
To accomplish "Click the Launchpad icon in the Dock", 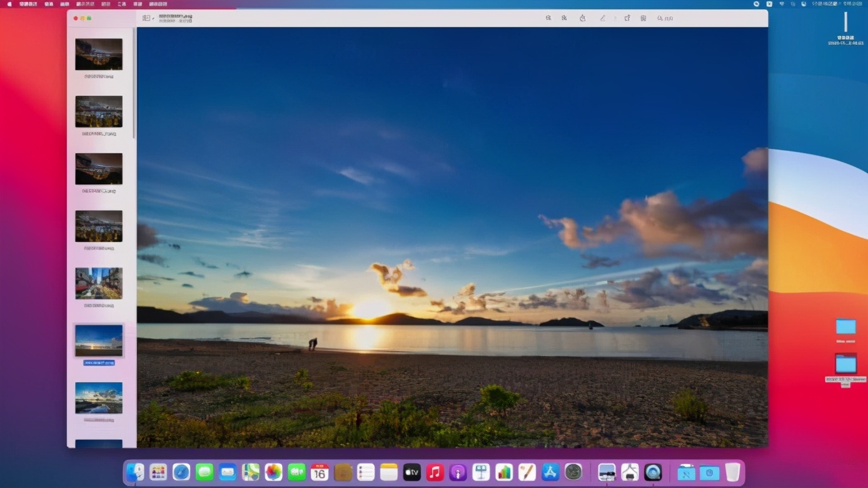I will tap(158, 472).
